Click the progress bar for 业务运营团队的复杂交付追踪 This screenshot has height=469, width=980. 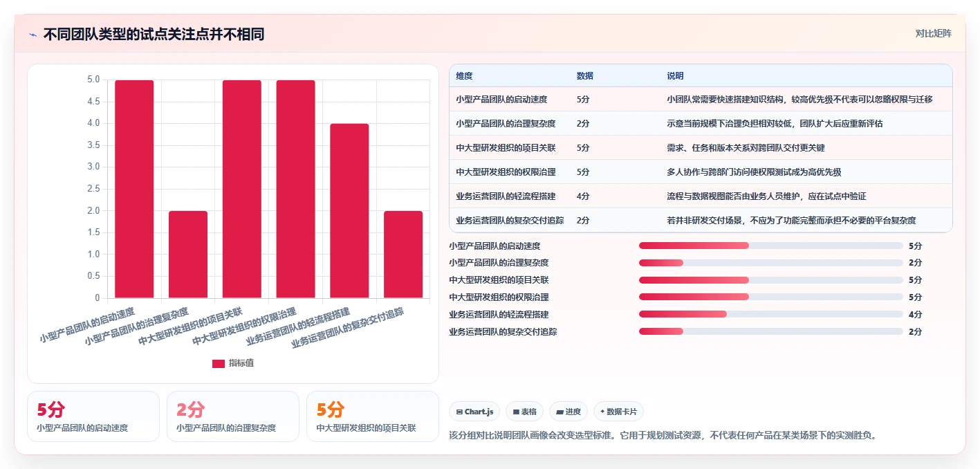[771, 332]
